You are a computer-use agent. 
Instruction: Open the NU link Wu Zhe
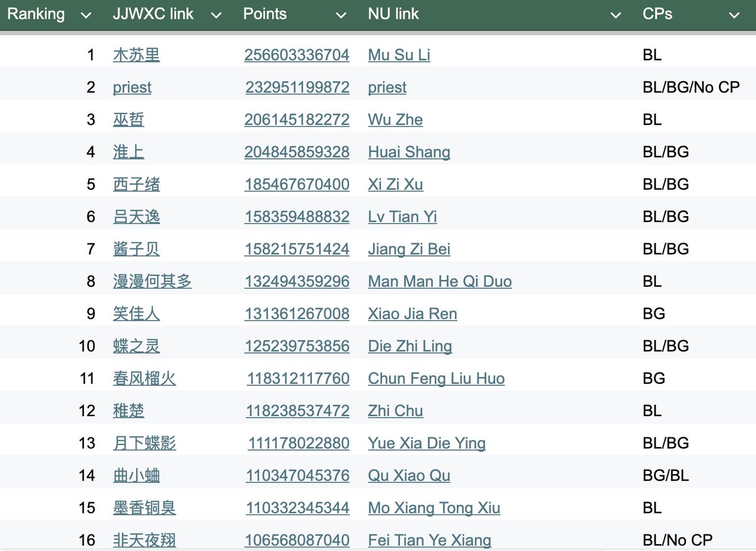396,120
